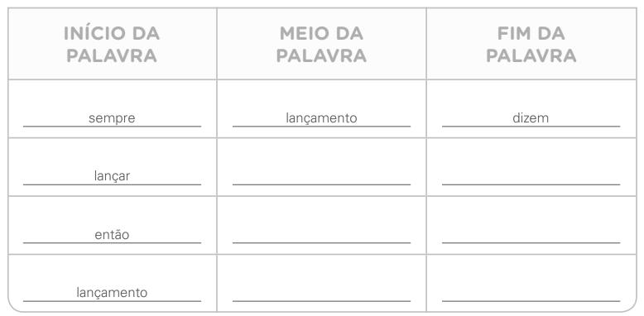Click the MEIO DA PALAVRA column header

click(x=321, y=45)
